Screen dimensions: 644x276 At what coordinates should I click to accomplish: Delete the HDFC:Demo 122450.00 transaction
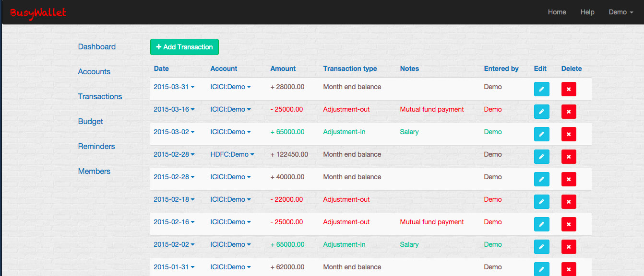569,157
